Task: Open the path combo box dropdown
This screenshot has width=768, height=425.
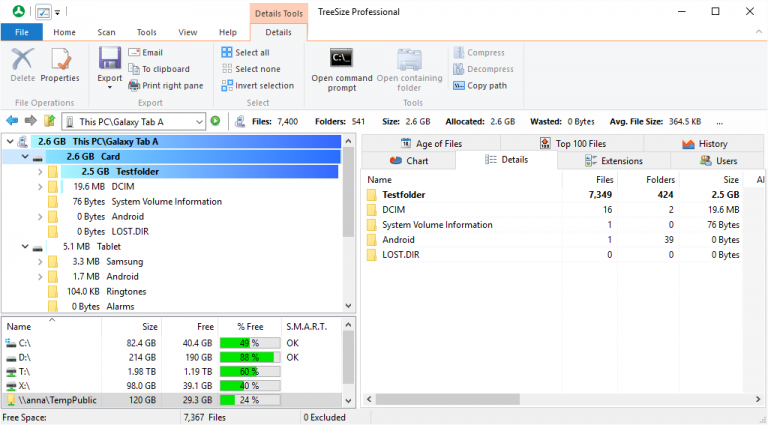Action: coord(199,121)
